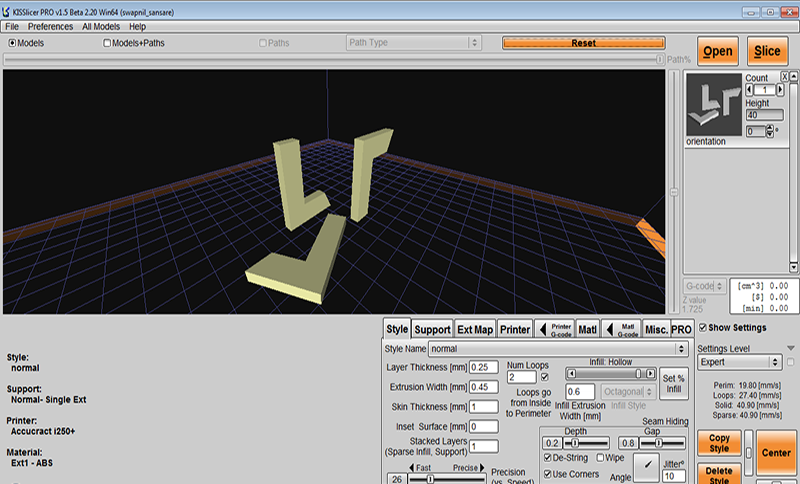Click the orange Reset button
The image size is (800, 484).
click(x=584, y=43)
